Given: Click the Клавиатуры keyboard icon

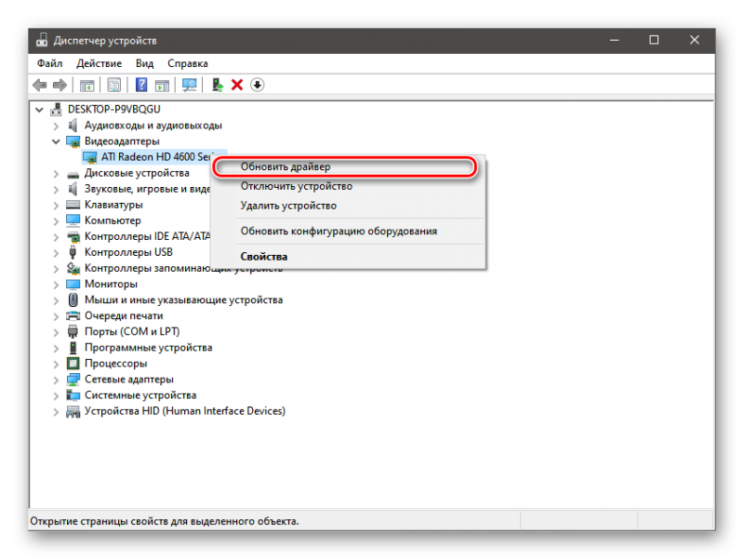Looking at the screenshot, I should [73, 205].
